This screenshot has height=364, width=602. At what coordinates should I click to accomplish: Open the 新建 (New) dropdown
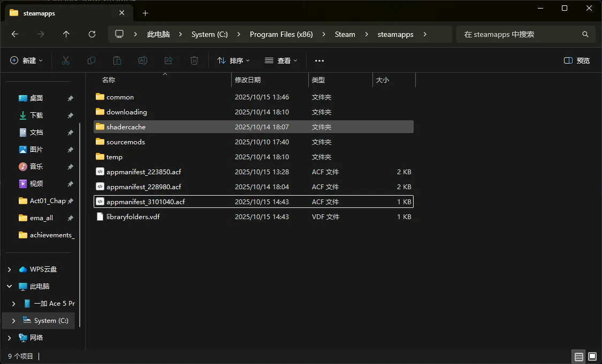pyautogui.click(x=26, y=60)
